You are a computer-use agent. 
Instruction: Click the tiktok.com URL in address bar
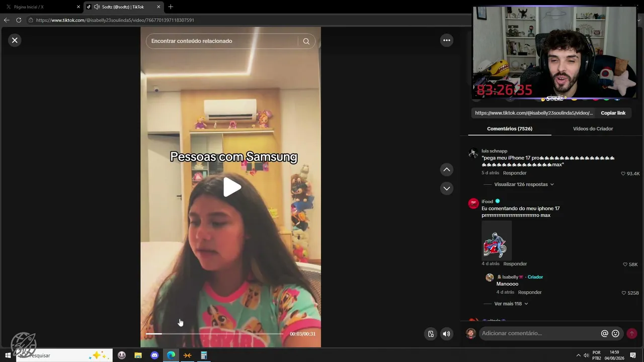click(115, 20)
